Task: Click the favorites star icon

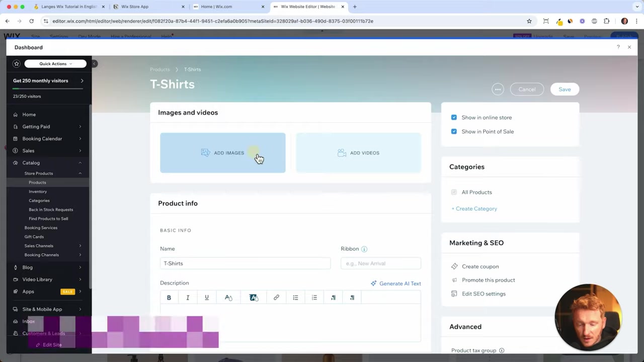Action: tap(17, 64)
